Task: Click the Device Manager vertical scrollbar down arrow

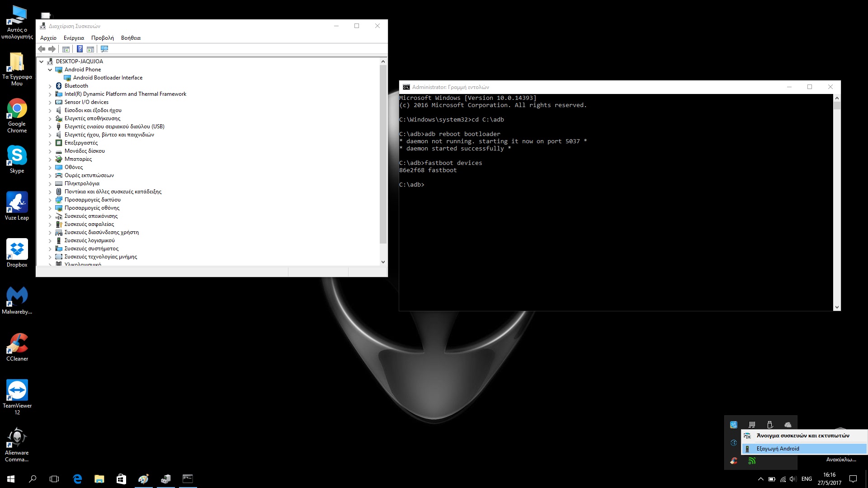Action: click(x=383, y=262)
